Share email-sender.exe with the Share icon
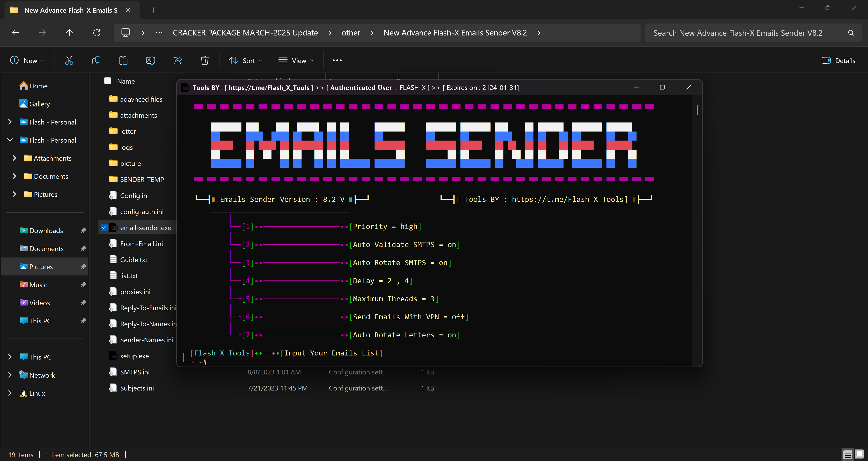Screen dimensions: 868x461 click(178, 60)
